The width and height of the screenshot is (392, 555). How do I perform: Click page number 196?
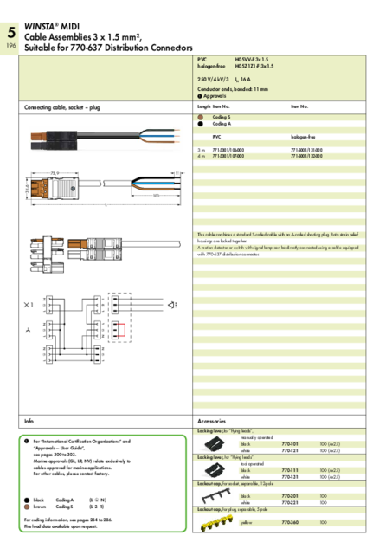(x=11, y=45)
